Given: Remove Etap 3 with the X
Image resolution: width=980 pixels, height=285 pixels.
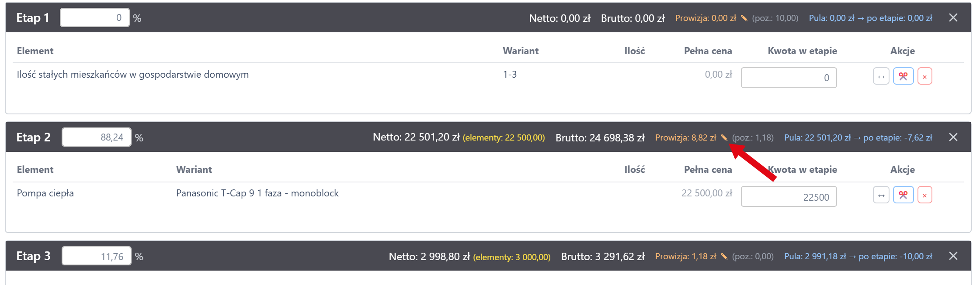Looking at the screenshot, I should click(x=953, y=256).
